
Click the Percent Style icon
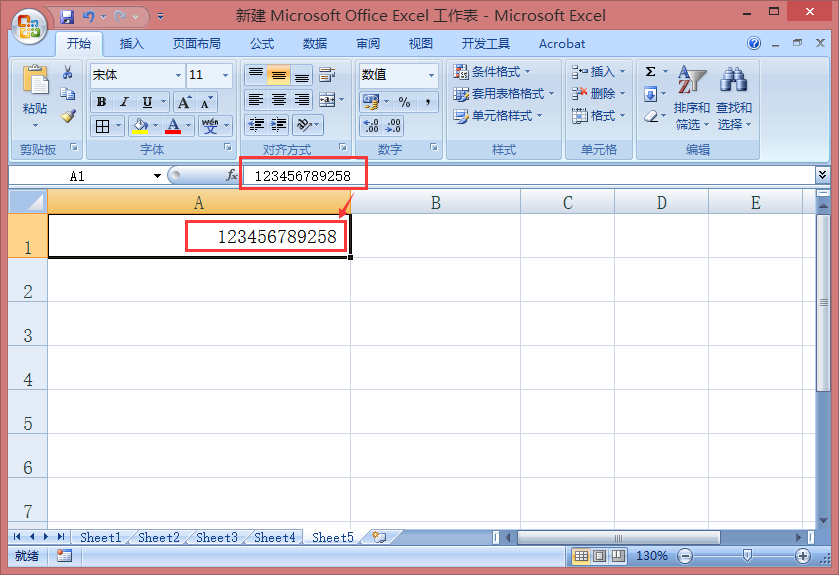click(x=405, y=102)
